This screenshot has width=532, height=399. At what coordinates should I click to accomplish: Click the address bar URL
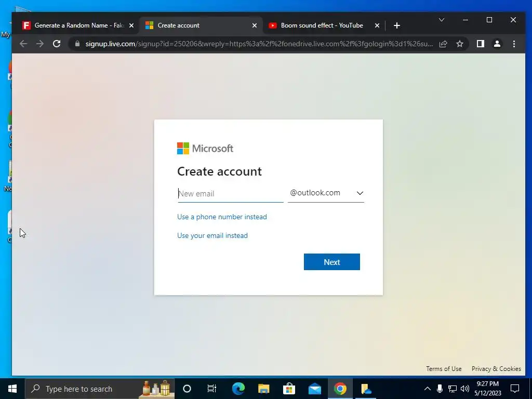(259, 44)
